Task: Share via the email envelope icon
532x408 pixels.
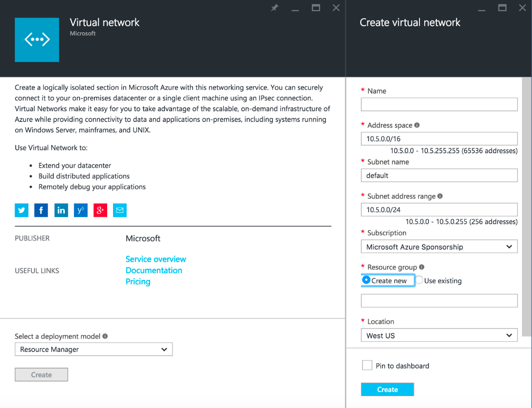Action: (120, 210)
